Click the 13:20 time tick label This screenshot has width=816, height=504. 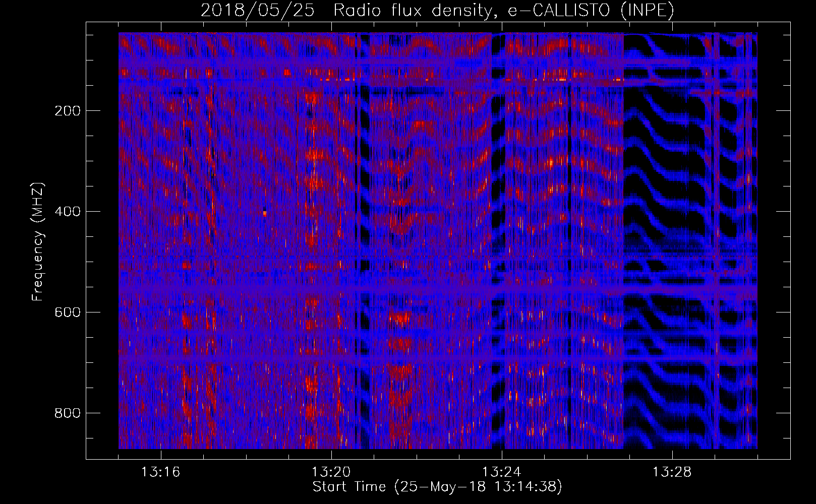331,472
